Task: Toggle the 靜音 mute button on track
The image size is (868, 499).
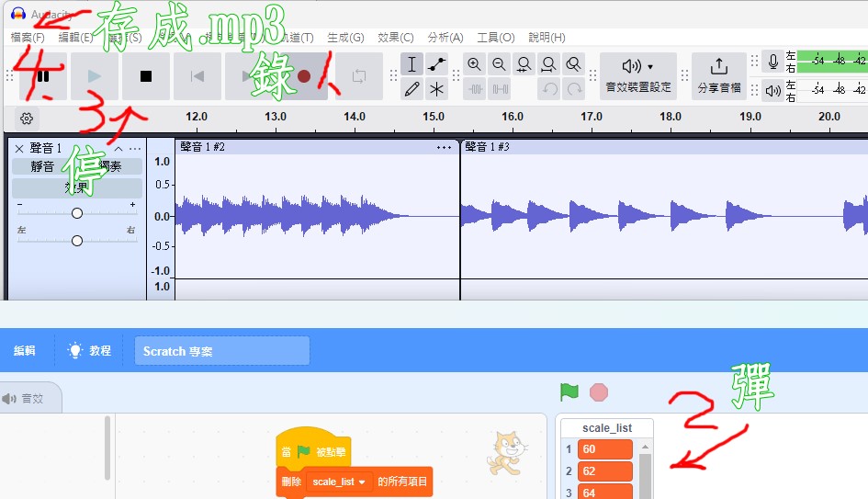Action: 42,166
